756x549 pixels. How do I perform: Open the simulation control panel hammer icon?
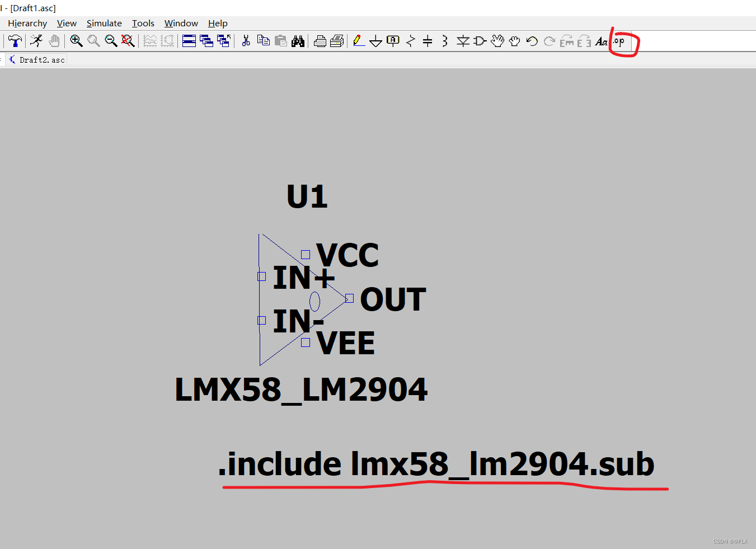[x=15, y=41]
